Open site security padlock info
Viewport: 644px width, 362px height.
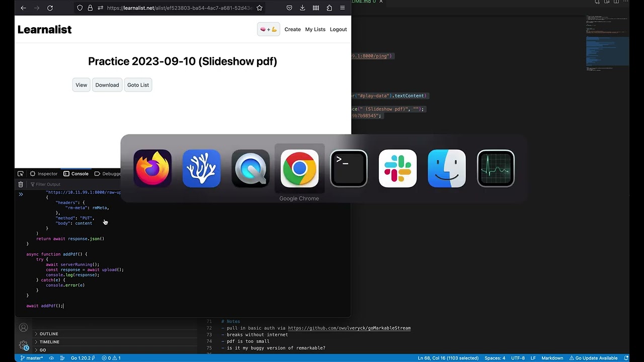pos(90,8)
